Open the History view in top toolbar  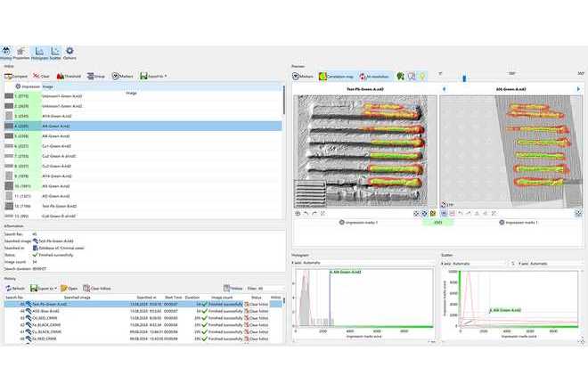click(7, 53)
